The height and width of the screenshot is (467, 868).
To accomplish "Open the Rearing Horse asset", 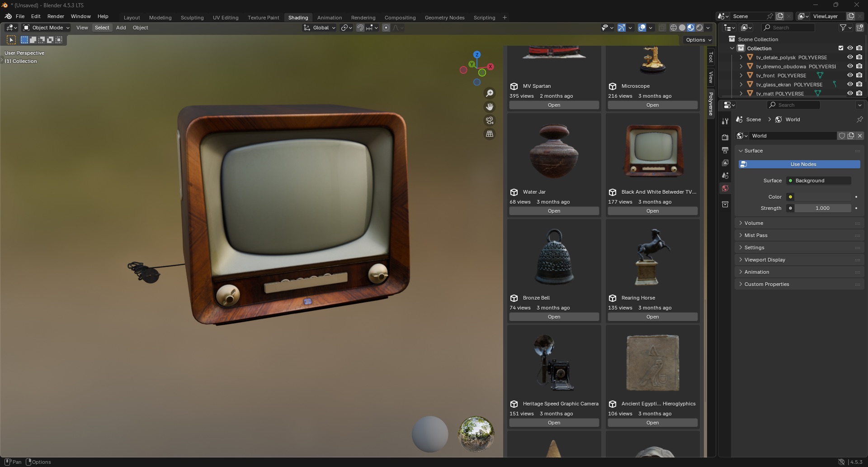I will pos(652,317).
